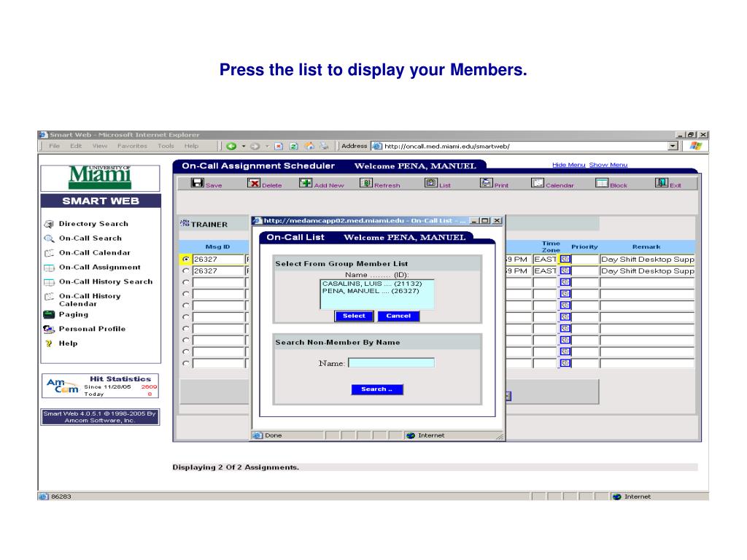This screenshot has width=747, height=560.
Task: Select the unselected radio beside Msg ID 26327
Action: tap(186, 271)
